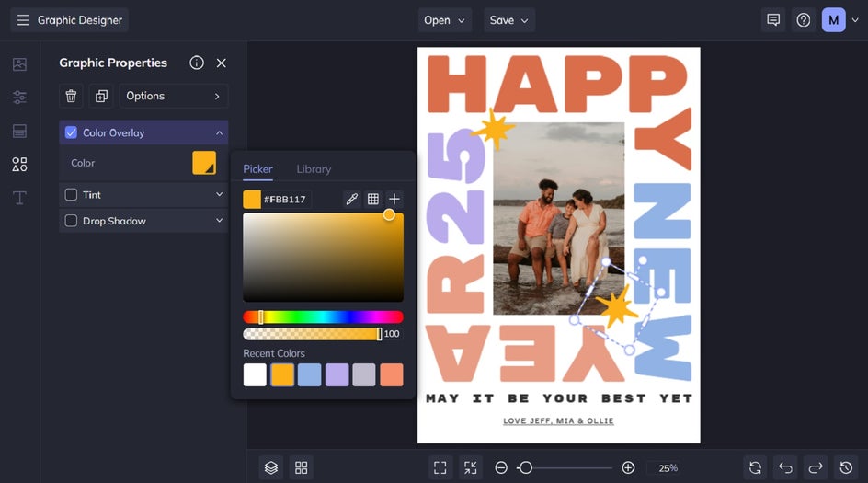The image size is (868, 483).
Task: Click the #FBB117 hex color field
Action: pos(285,200)
